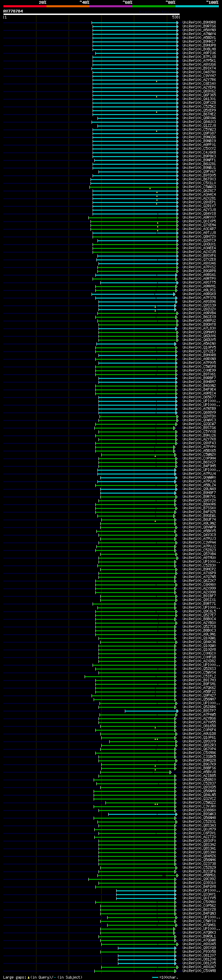Select the UniRef100_A9RGK9 label
This screenshot has width=222, height=980.
[x=199, y=294]
